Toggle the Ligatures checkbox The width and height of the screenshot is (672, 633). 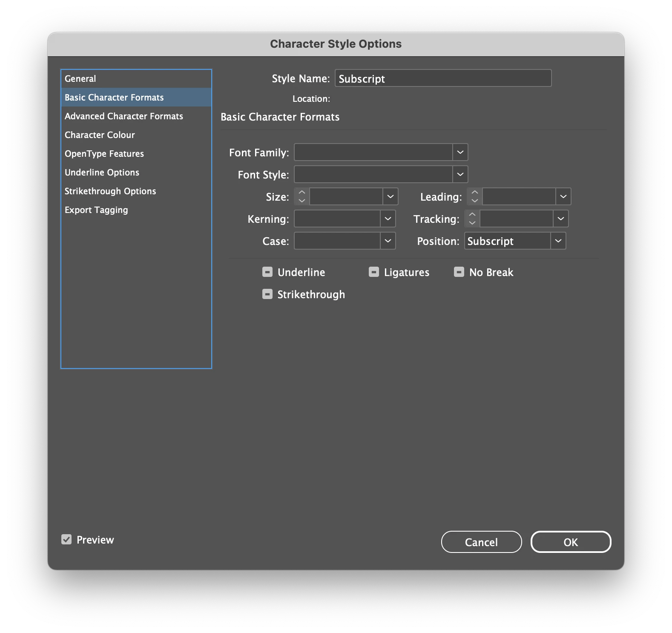coord(374,272)
